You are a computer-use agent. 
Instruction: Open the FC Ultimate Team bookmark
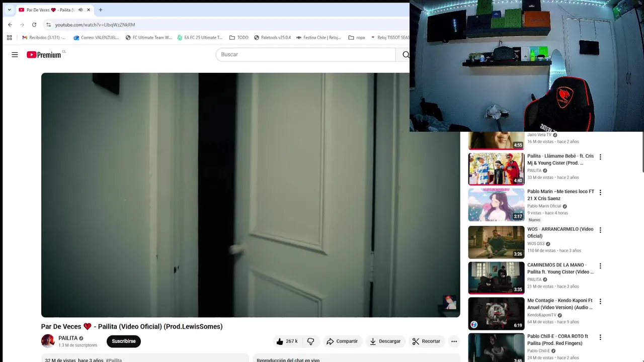[148, 37]
